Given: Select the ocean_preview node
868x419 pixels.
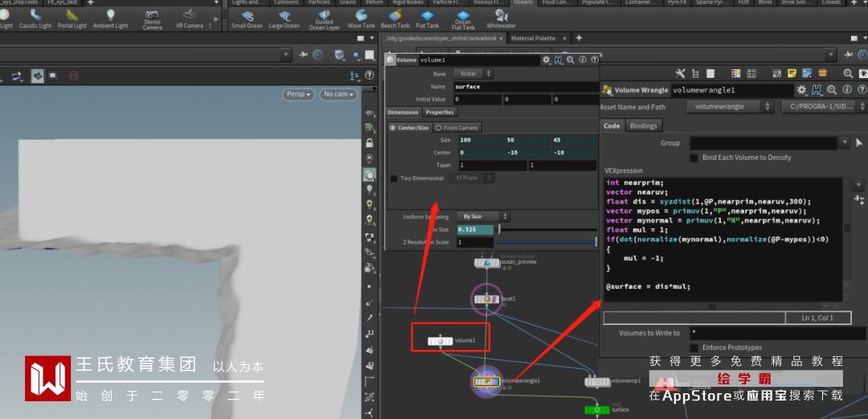Looking at the screenshot, I should tap(487, 263).
